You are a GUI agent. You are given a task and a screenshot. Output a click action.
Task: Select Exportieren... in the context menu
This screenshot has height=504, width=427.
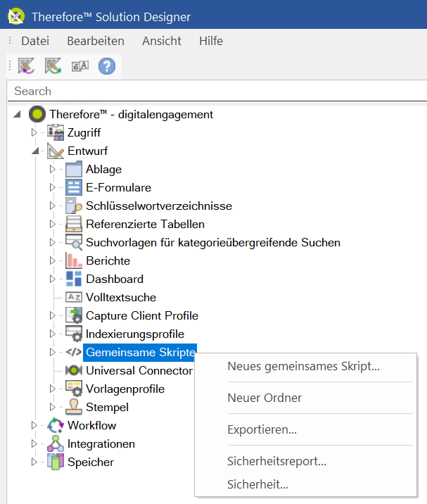[262, 429]
